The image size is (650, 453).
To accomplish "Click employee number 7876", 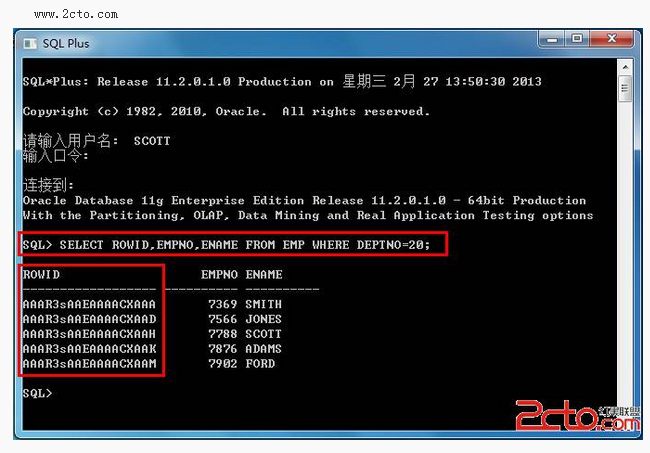I will (223, 349).
